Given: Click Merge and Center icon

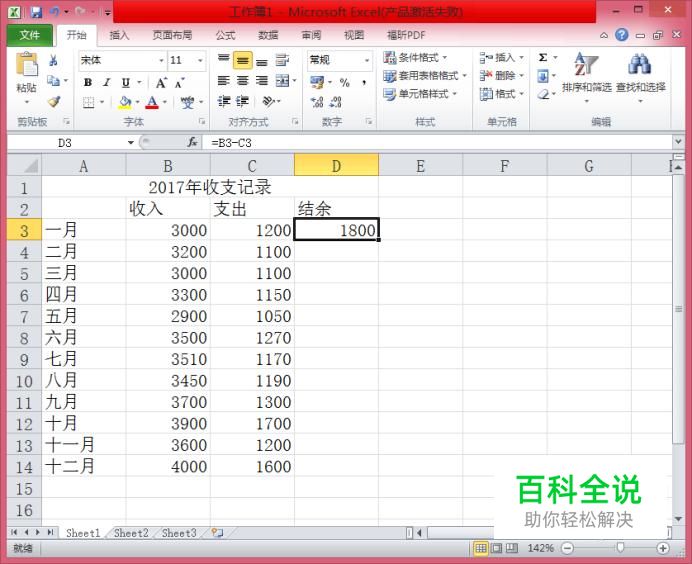Looking at the screenshot, I should (282, 81).
